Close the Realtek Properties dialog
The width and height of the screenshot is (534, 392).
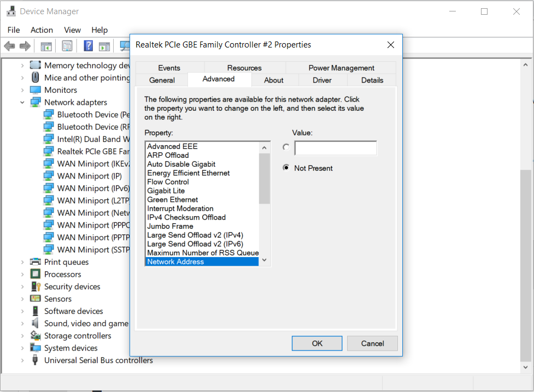391,45
